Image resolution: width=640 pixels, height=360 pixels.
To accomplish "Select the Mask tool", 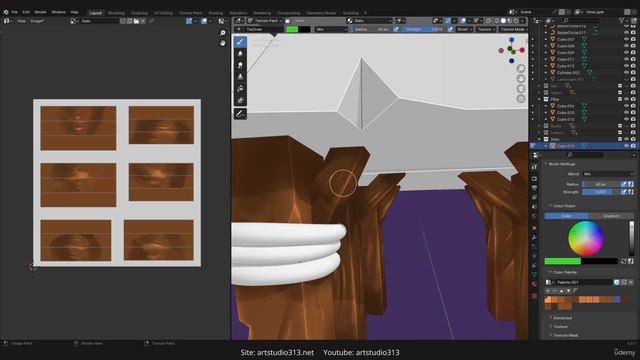I will [240, 100].
